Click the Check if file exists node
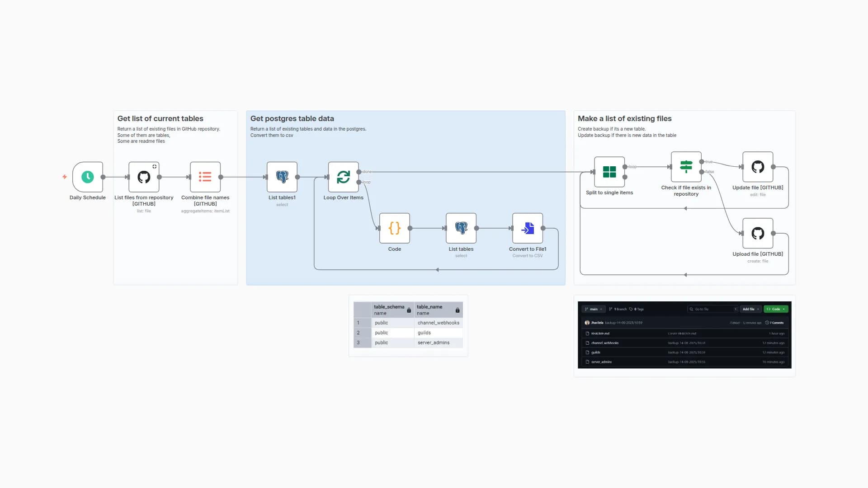868x488 pixels. click(685, 167)
